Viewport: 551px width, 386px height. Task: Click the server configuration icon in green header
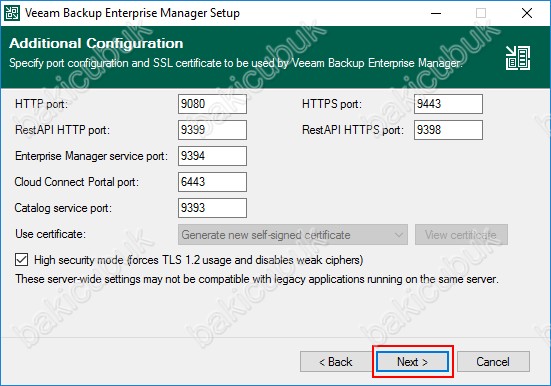[518, 58]
